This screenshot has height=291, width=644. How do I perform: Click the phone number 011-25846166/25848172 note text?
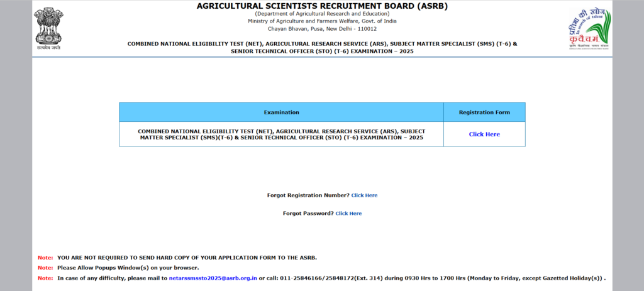331,278
